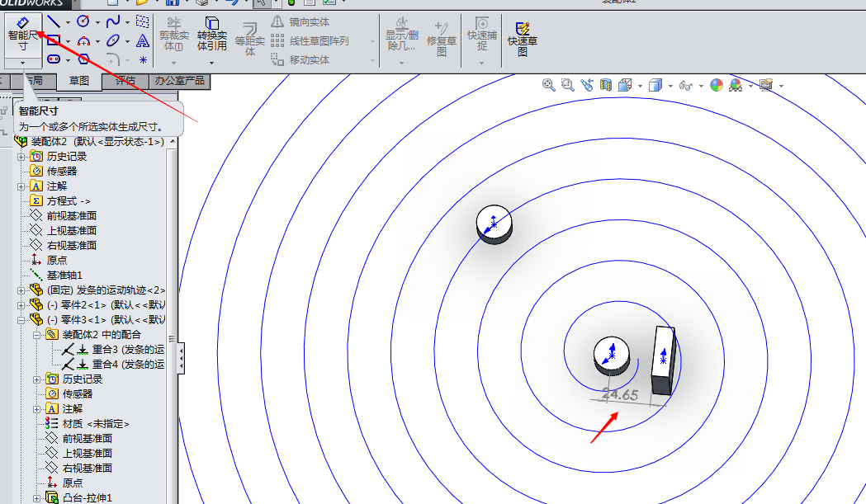Open the View Orientation dropdown arrow
This screenshot has height=504, width=866.
pyautogui.click(x=640, y=86)
